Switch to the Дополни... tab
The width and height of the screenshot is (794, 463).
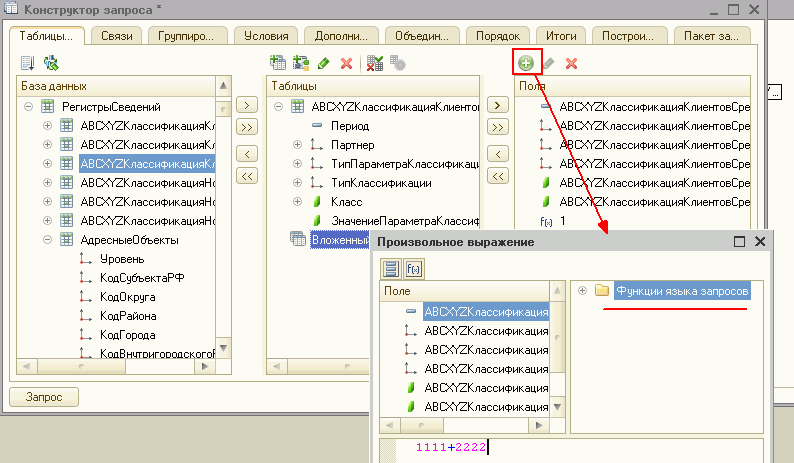[341, 36]
